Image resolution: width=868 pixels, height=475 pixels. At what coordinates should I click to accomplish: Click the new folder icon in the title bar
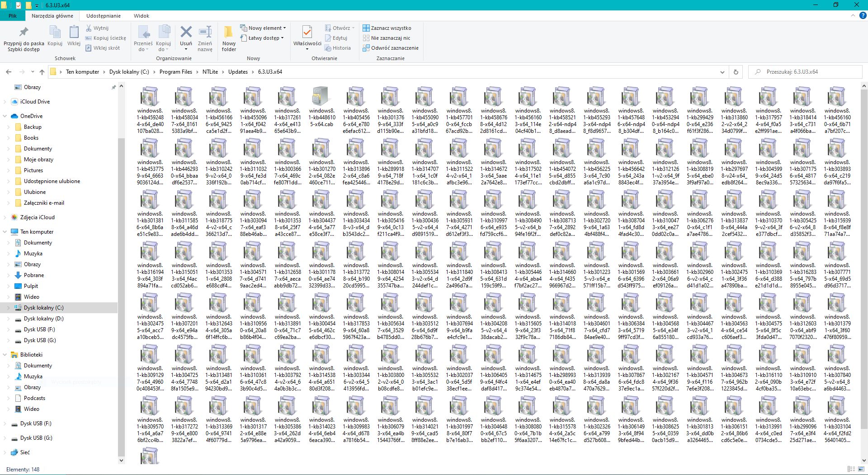coord(28,5)
